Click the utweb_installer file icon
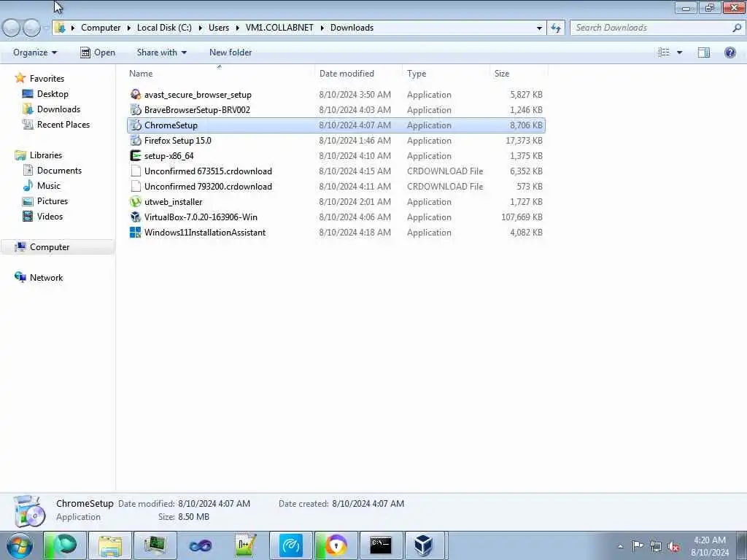The image size is (747, 560). point(136,202)
